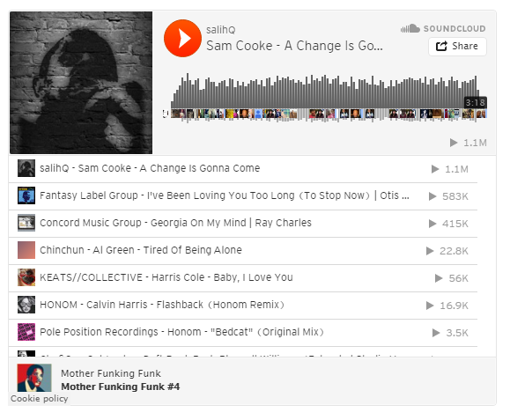Open the SoundCloud logo link

(443, 28)
